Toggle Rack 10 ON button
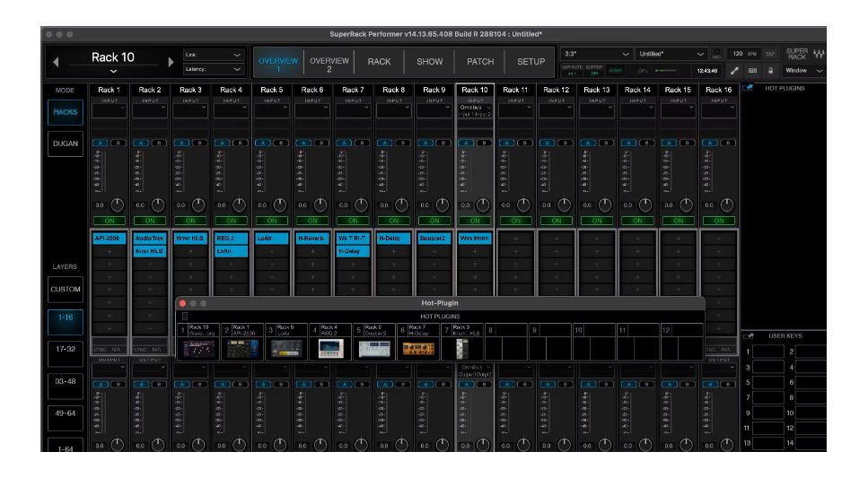The image size is (868, 478). pos(475,221)
